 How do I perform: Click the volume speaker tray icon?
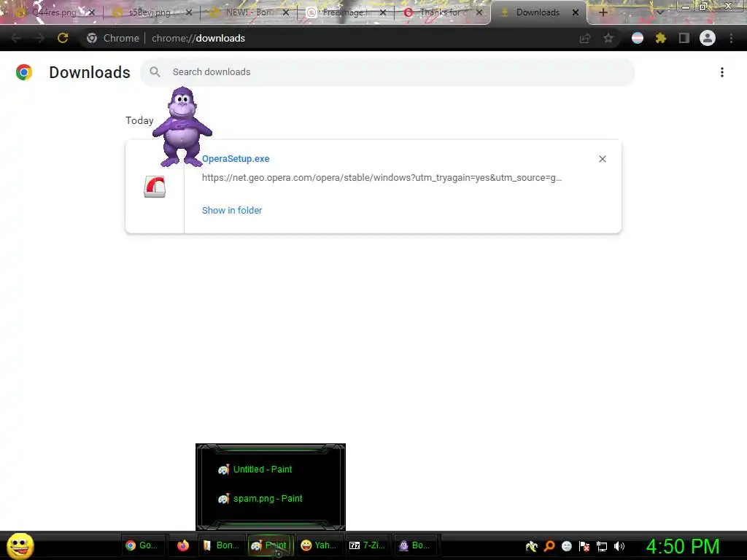tap(619, 546)
